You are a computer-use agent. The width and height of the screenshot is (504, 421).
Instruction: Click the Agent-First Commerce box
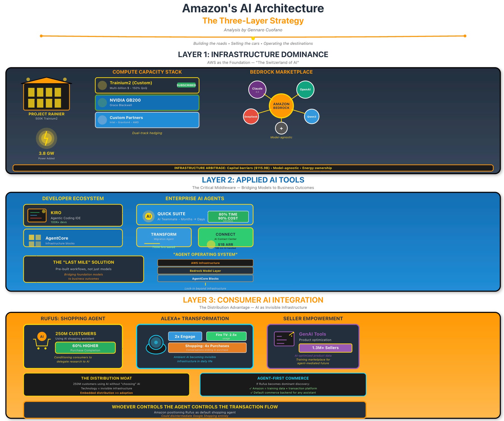(x=283, y=385)
